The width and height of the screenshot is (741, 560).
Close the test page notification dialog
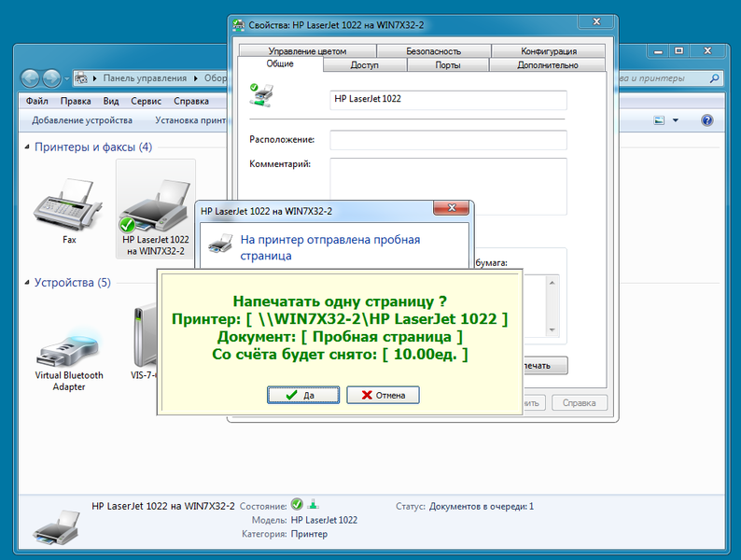[x=452, y=208]
